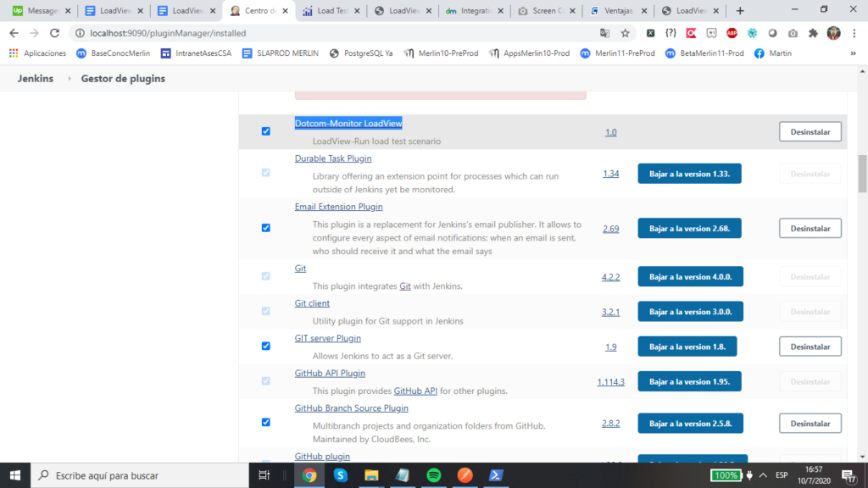This screenshot has height=488, width=868.
Task: Open the Adblock Plus extension
Action: [x=732, y=33]
